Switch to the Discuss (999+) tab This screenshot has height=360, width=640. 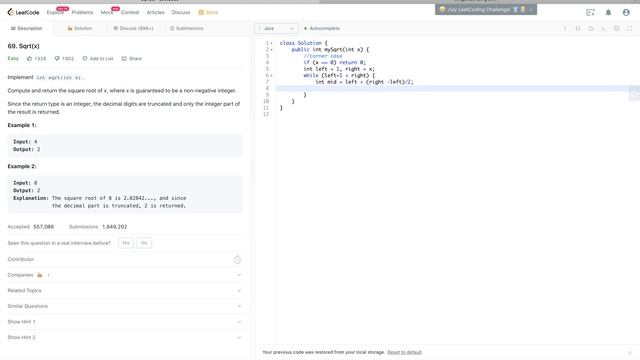(x=133, y=29)
